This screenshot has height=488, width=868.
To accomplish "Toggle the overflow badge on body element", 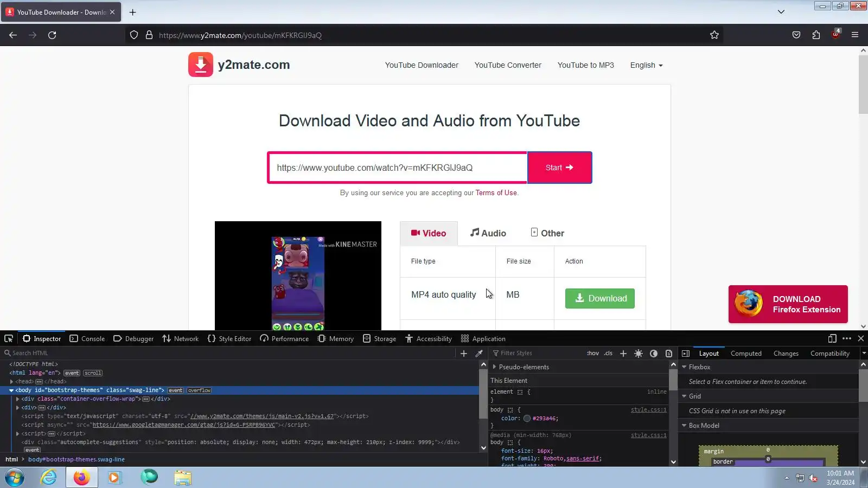I will [x=199, y=390].
